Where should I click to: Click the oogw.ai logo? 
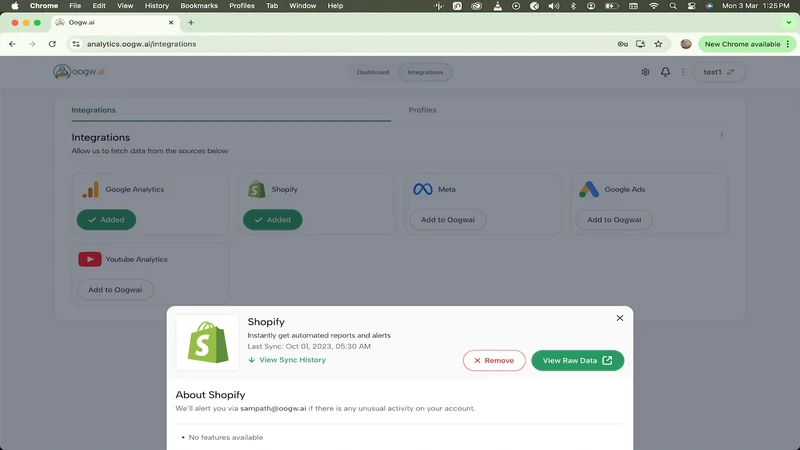click(79, 71)
